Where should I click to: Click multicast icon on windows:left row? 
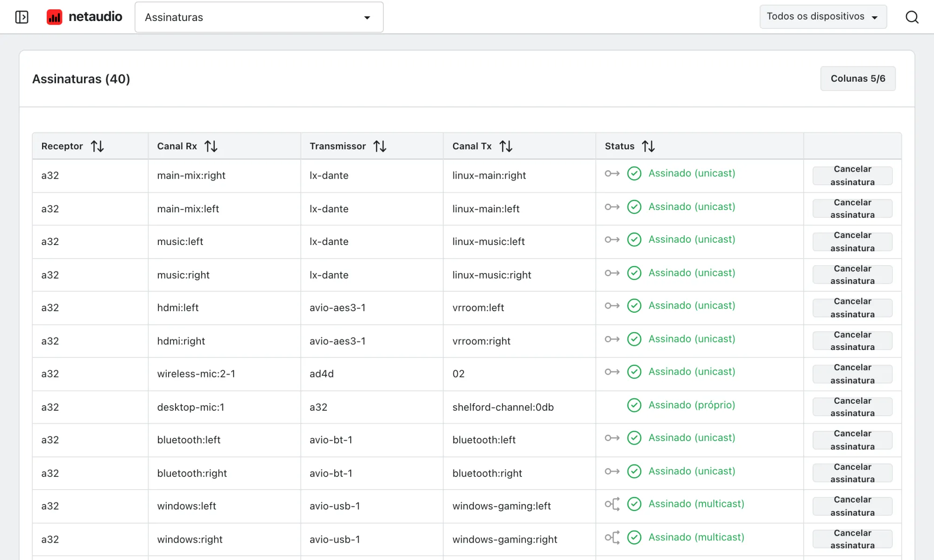pyautogui.click(x=612, y=504)
